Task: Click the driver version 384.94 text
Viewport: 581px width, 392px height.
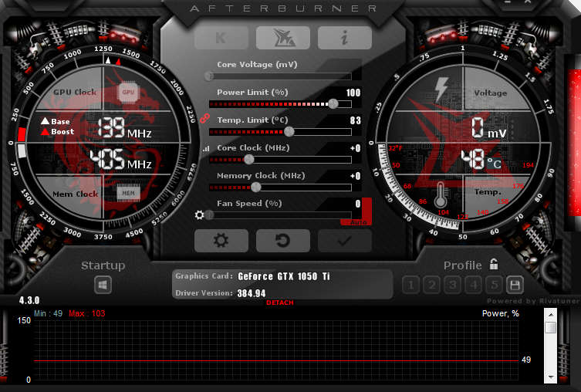Action: pyautogui.click(x=252, y=293)
